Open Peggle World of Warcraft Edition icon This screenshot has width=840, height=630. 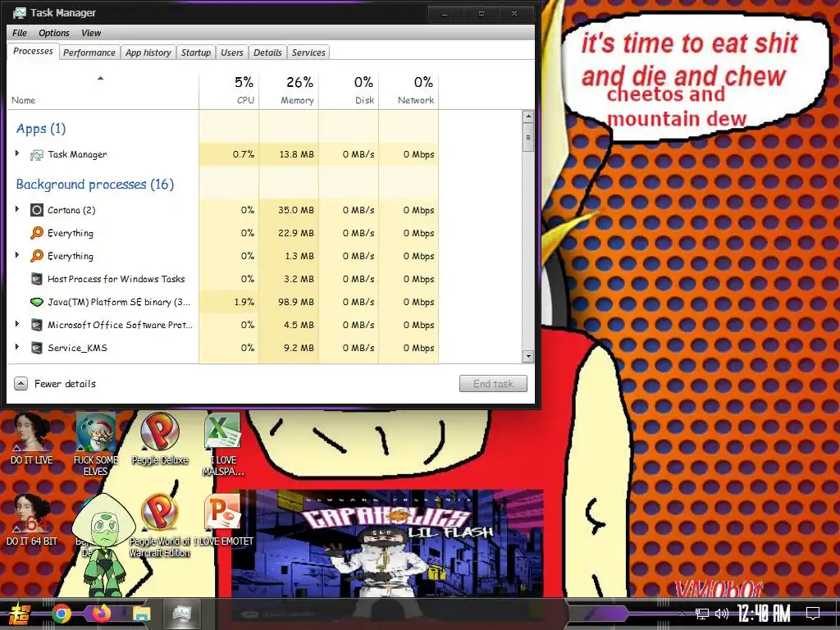tap(160, 525)
